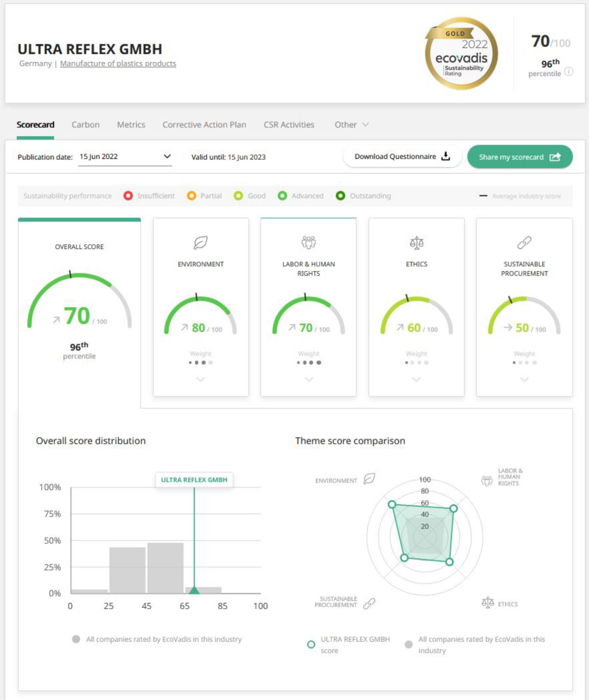Click the Ethics scales icon
Viewport: 589px width, 700px height.
point(416,243)
